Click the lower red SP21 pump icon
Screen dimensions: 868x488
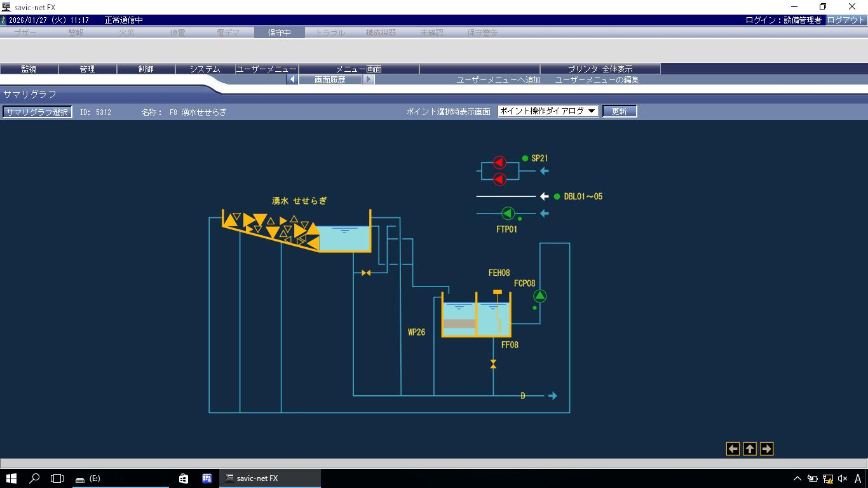pos(499,179)
